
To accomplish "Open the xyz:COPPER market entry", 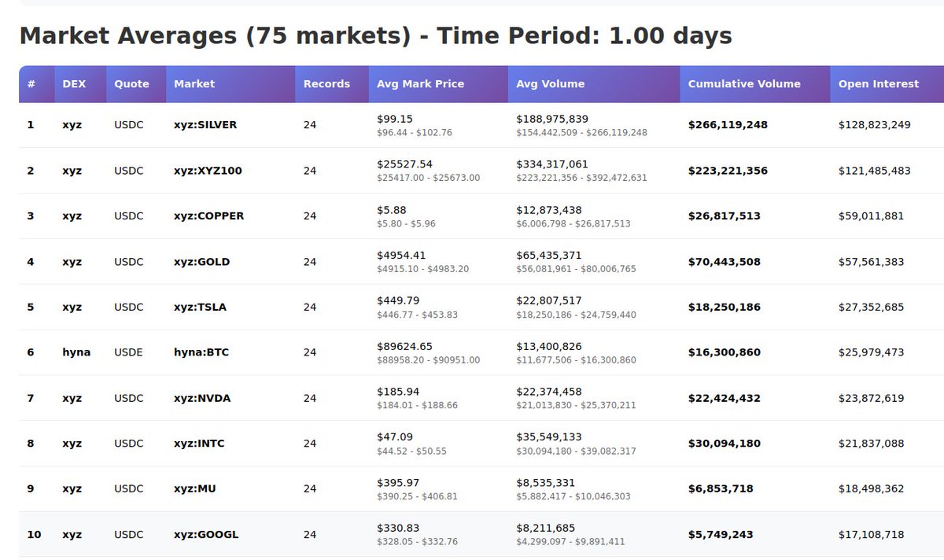I will [x=207, y=216].
